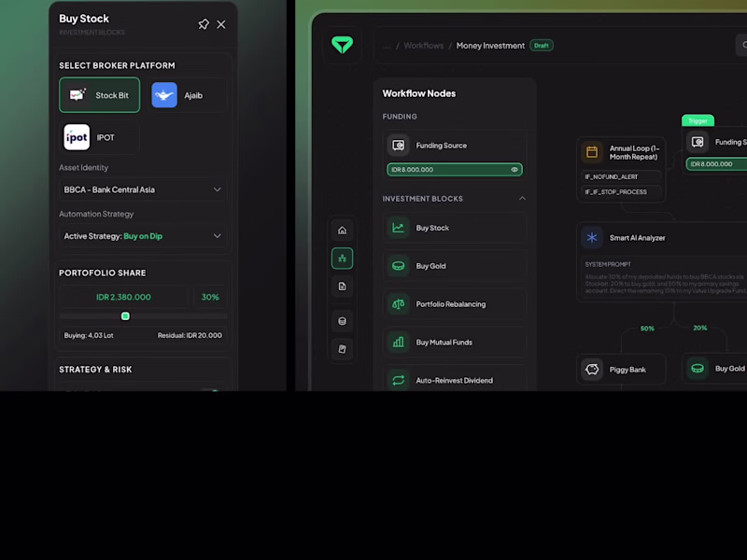The width and height of the screenshot is (747, 560).
Task: Close the Buy Stock panel
Action: 221,24
